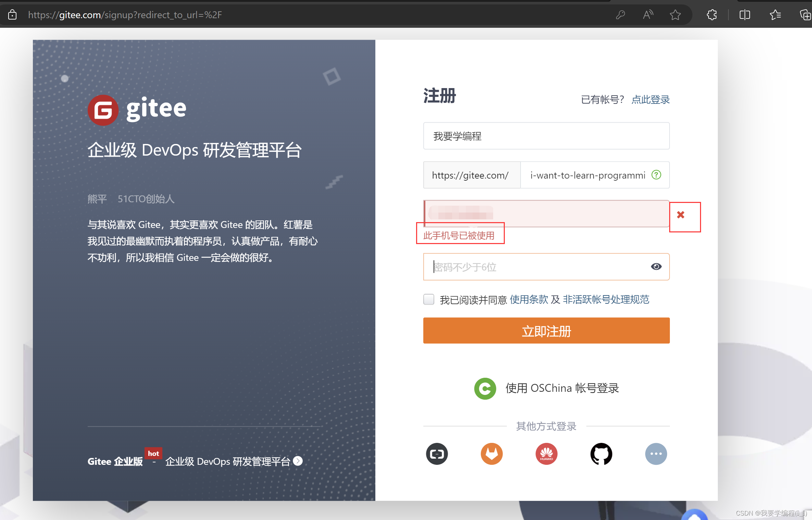Favorite this page with the star icon

(675, 15)
